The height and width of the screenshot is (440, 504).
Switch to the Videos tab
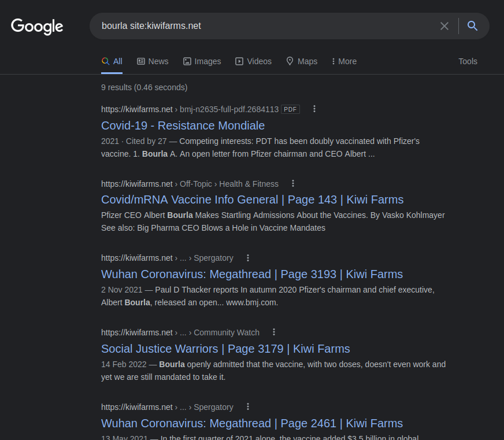click(x=253, y=61)
